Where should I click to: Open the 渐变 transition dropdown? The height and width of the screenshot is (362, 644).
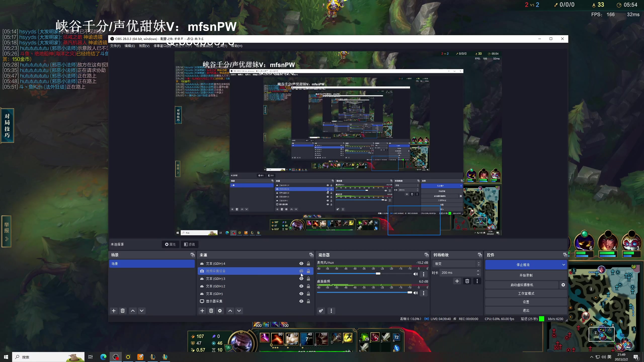(x=457, y=264)
